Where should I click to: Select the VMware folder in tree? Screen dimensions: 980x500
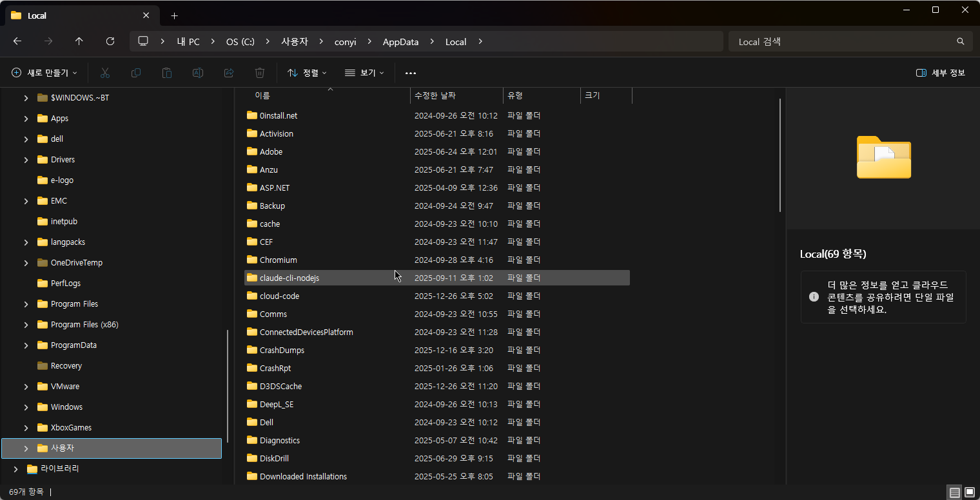pyautogui.click(x=65, y=387)
